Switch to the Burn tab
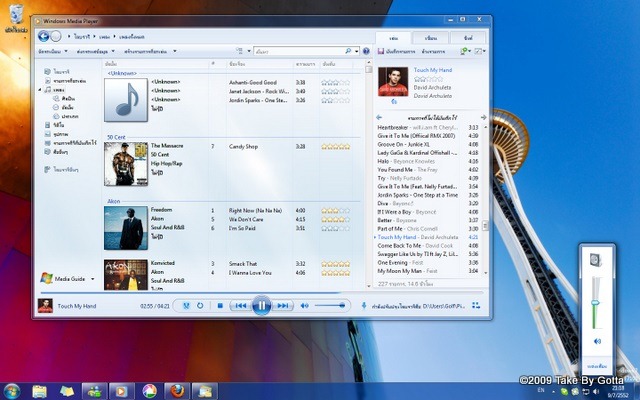Screen dimensions: 640x400 (x=431, y=38)
